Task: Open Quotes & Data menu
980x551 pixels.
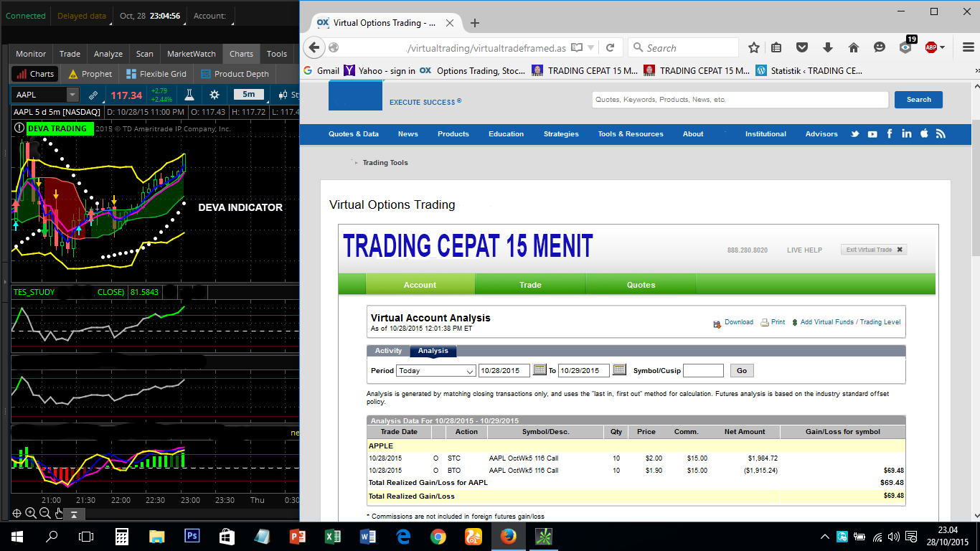Action: [x=354, y=133]
